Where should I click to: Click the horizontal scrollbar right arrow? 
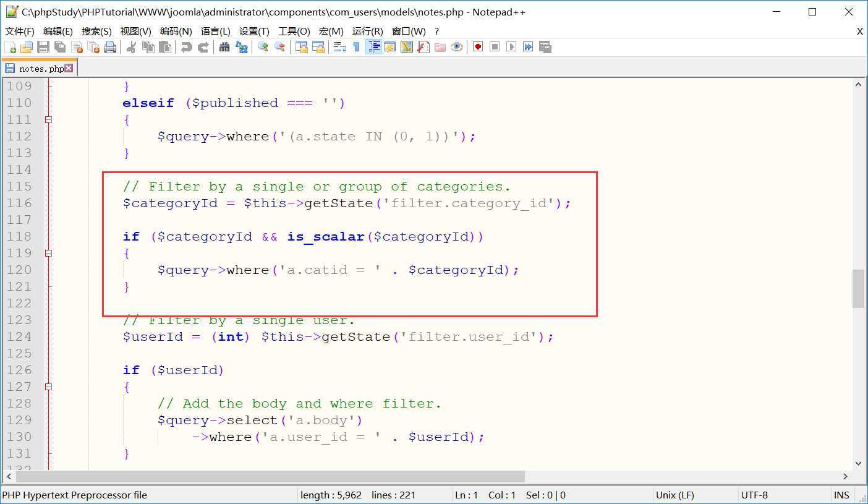coord(845,476)
